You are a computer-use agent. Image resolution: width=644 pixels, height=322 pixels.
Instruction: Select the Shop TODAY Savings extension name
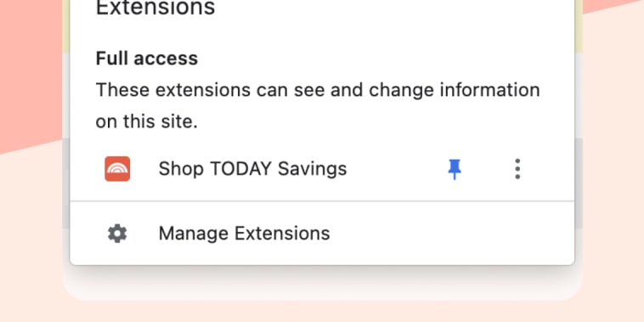pyautogui.click(x=252, y=169)
